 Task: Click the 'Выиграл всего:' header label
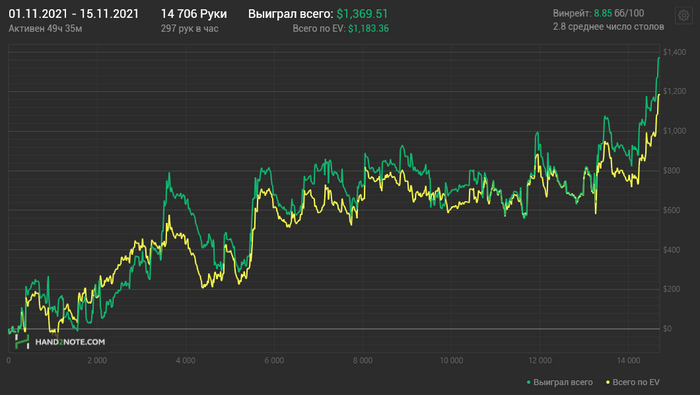(291, 14)
